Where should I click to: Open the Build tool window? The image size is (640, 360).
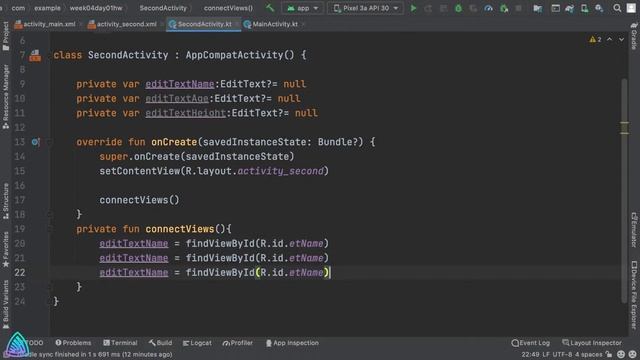[x=160, y=343]
